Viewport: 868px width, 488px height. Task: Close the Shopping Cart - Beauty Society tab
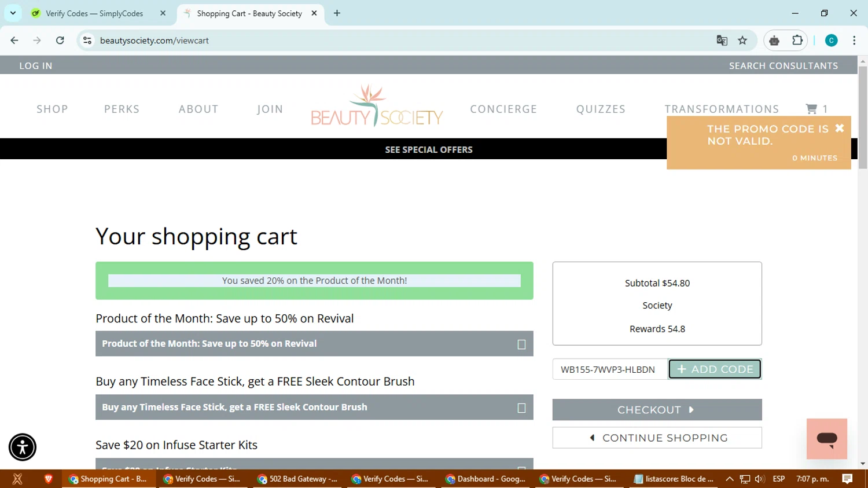point(314,13)
